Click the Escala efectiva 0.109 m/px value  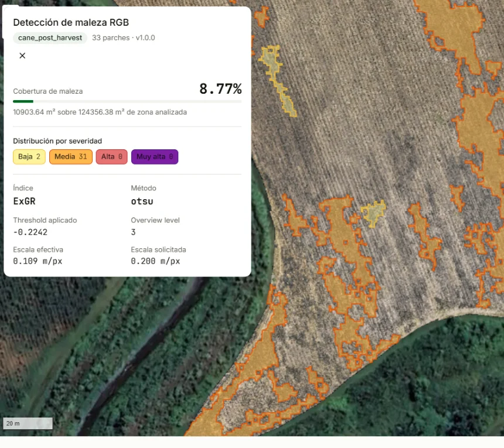click(38, 261)
